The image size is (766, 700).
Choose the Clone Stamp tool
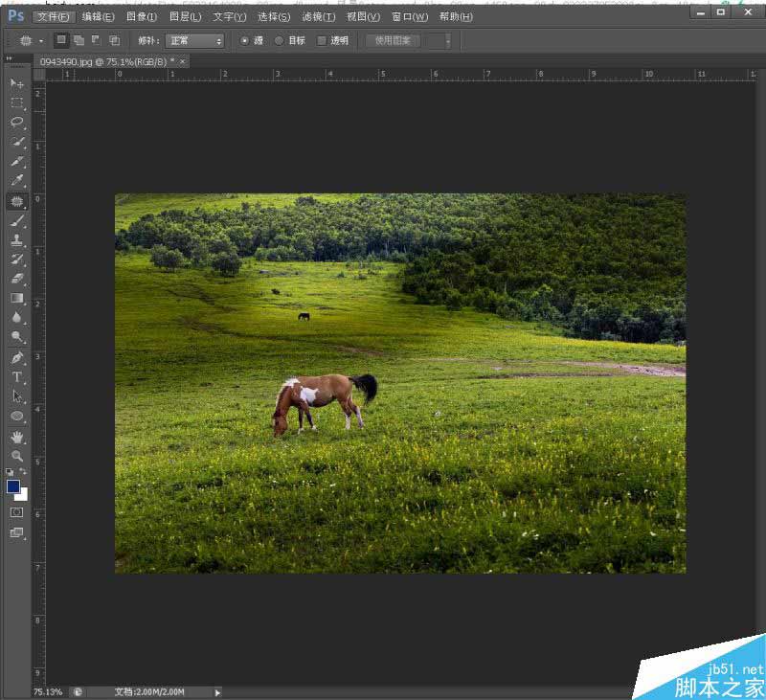(16, 240)
